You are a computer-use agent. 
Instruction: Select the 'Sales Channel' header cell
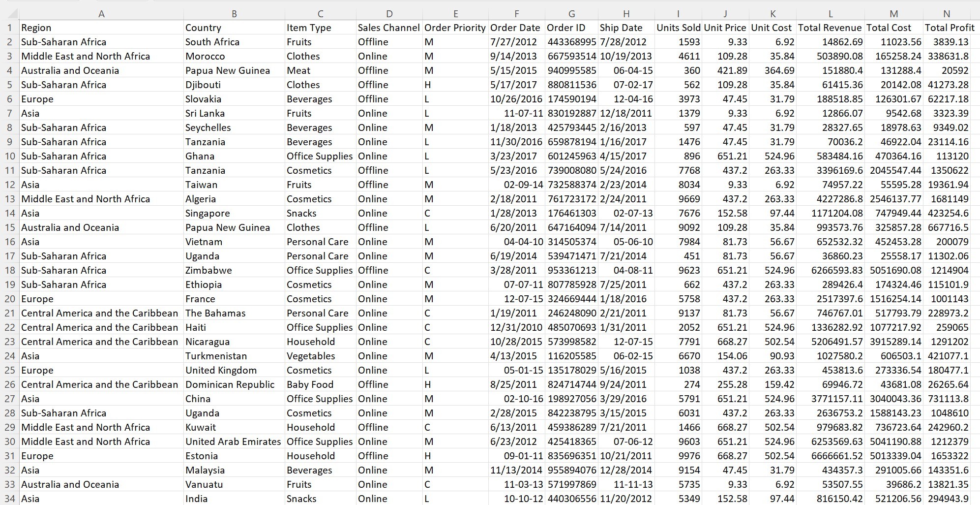389,28
